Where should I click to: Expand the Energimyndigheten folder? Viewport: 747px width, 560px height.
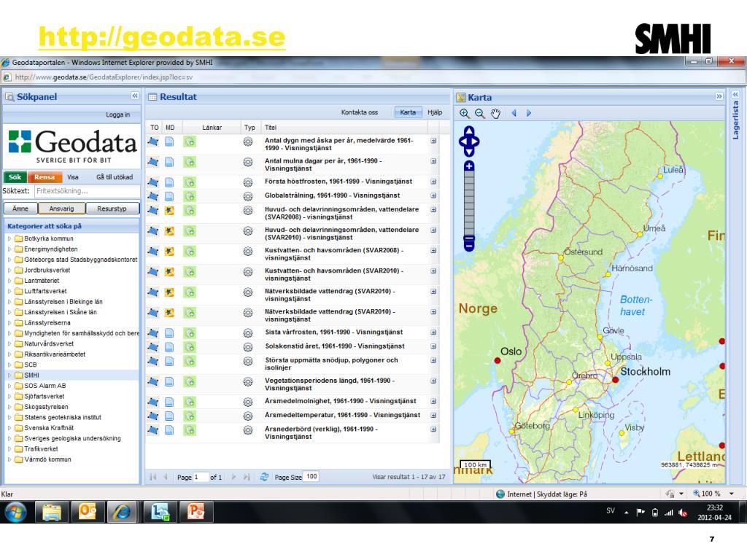[9, 249]
